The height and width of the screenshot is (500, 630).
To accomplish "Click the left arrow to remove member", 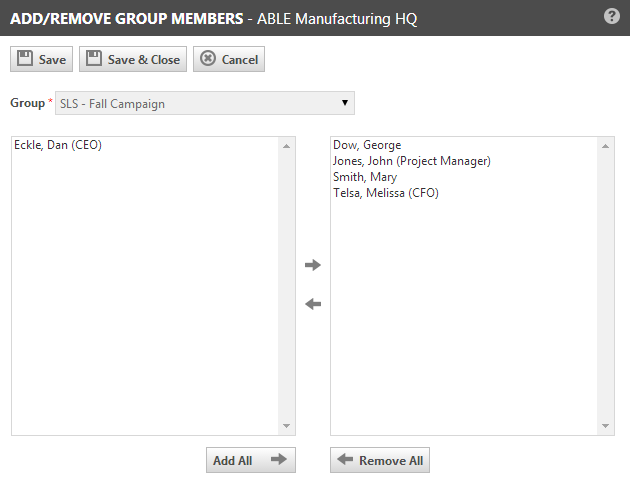I will point(313,304).
